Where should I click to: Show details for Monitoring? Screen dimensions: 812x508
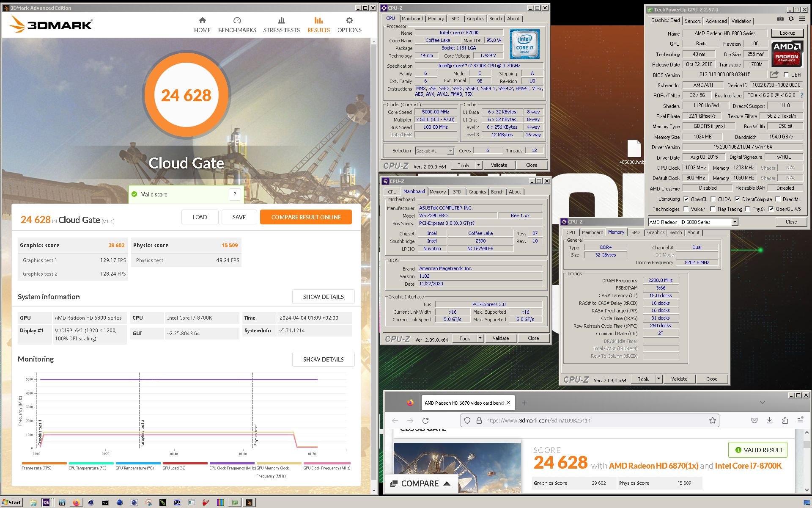click(x=323, y=359)
